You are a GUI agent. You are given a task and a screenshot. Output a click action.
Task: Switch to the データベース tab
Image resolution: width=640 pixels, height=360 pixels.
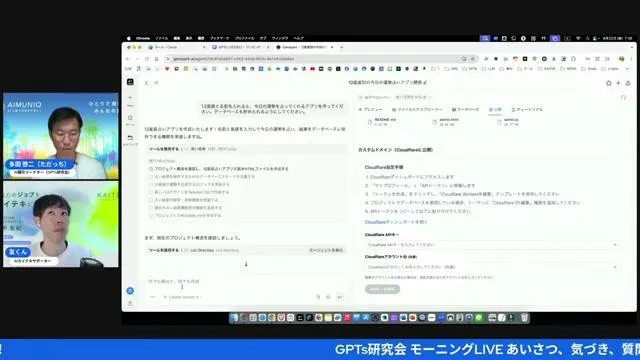[465, 110]
